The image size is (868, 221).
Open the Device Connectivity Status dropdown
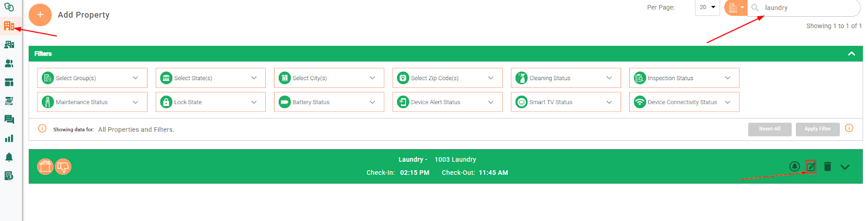tap(684, 102)
